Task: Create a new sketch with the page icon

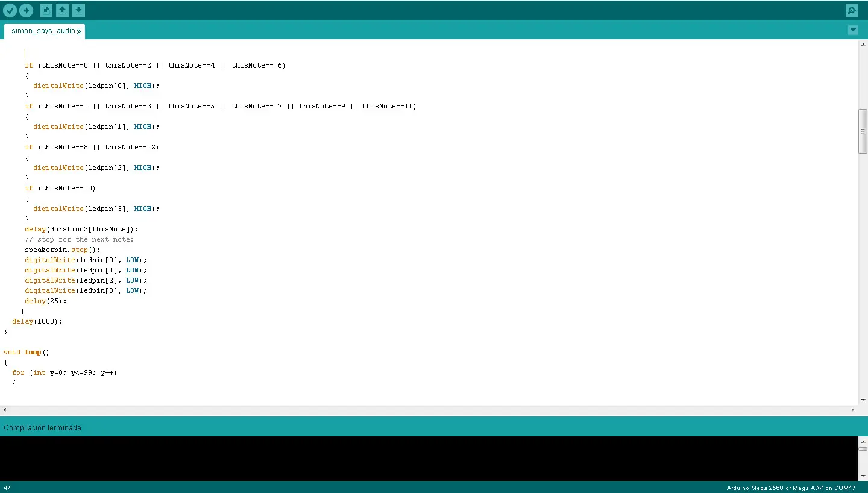Action: point(46,10)
